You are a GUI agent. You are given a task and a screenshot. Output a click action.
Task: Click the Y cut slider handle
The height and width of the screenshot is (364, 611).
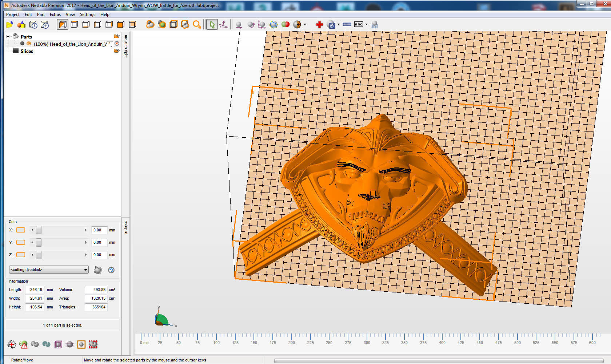[39, 242]
